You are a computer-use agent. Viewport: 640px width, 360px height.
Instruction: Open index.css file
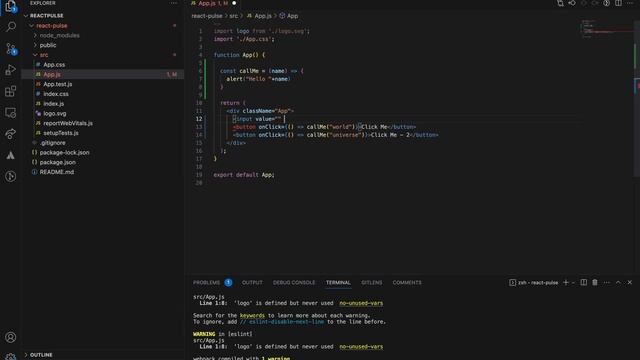coord(56,94)
